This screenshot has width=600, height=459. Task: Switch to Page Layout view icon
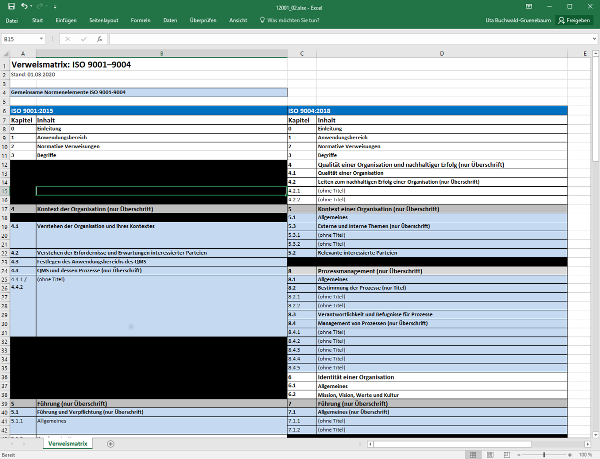click(490, 454)
